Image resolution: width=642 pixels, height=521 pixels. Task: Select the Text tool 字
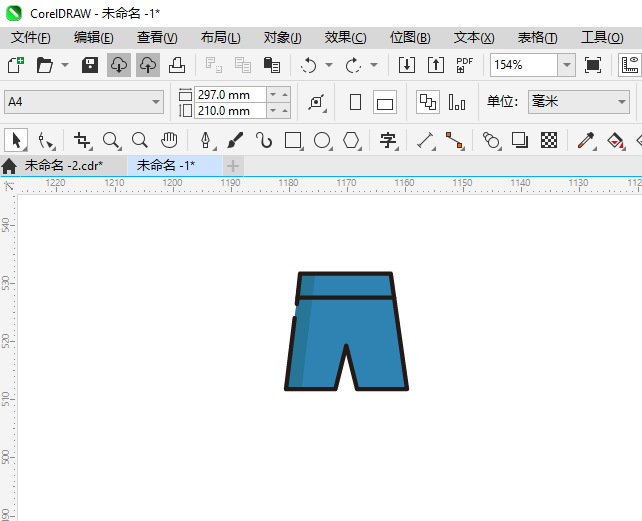(x=388, y=140)
